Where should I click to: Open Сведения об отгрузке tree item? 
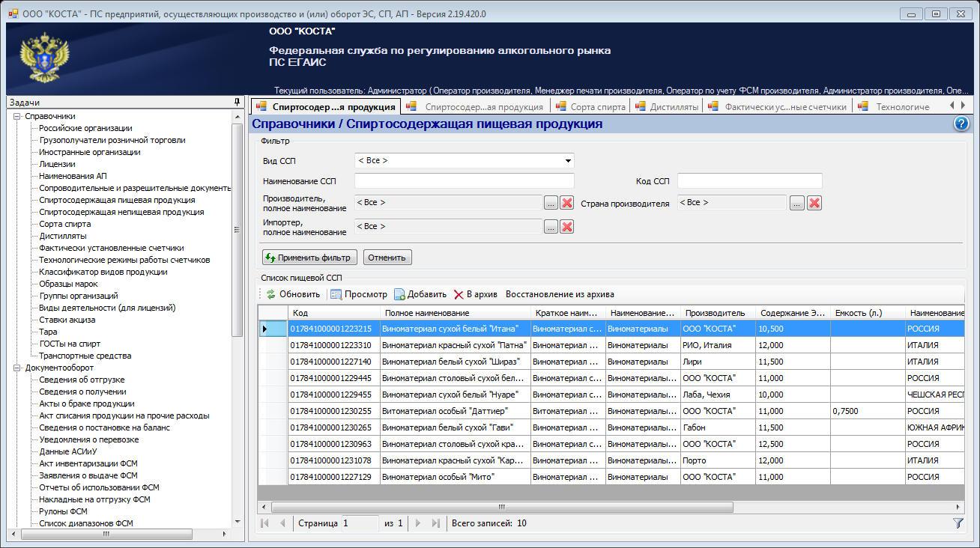(x=82, y=380)
